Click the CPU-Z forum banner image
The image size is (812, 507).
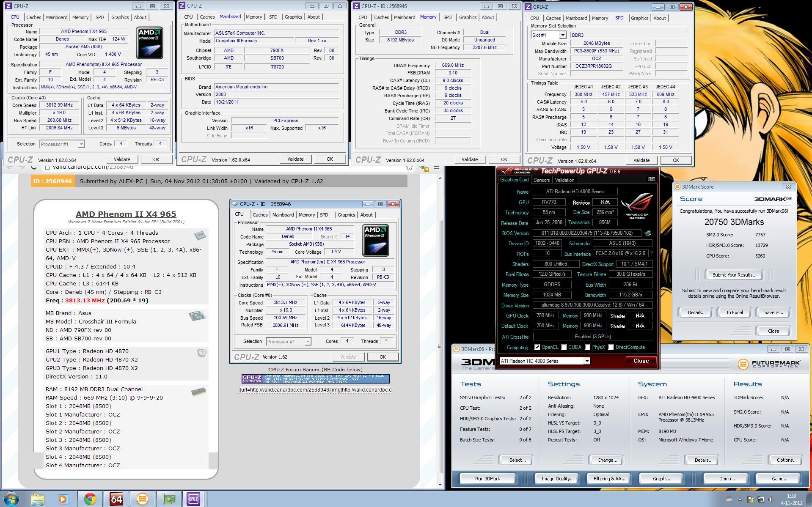(x=315, y=378)
